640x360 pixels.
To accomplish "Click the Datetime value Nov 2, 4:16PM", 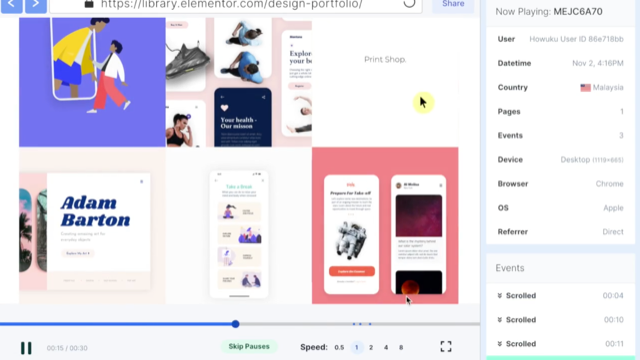I will click(x=598, y=63).
